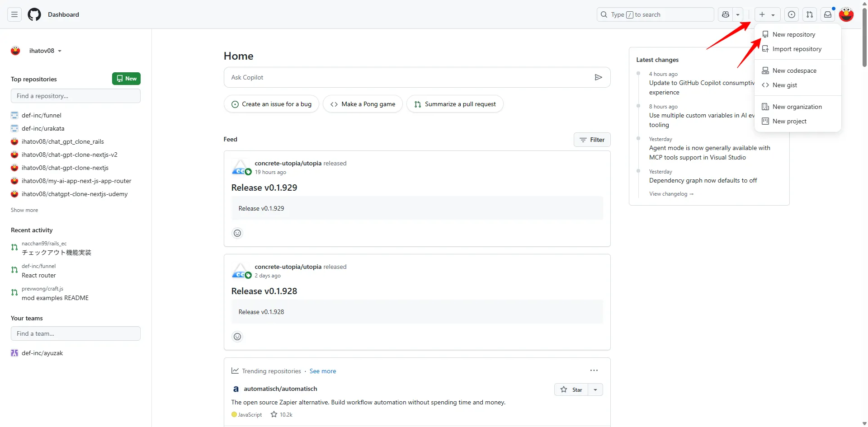868x427 pixels.
Task: Open the notifications inbox icon
Action: pos(828,14)
